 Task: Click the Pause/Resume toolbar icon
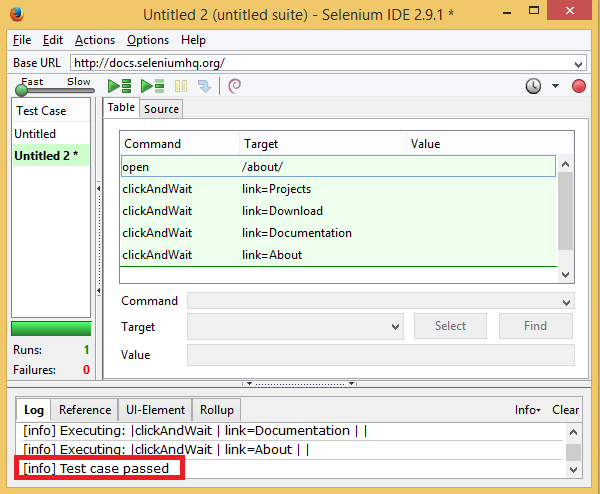181,86
